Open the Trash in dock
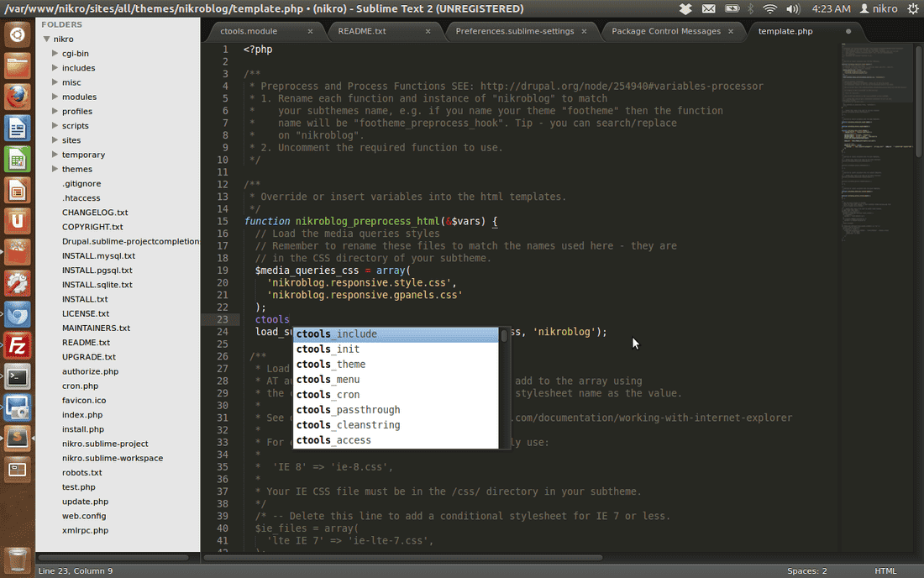Screen dimensions: 924x578 click(x=17, y=560)
